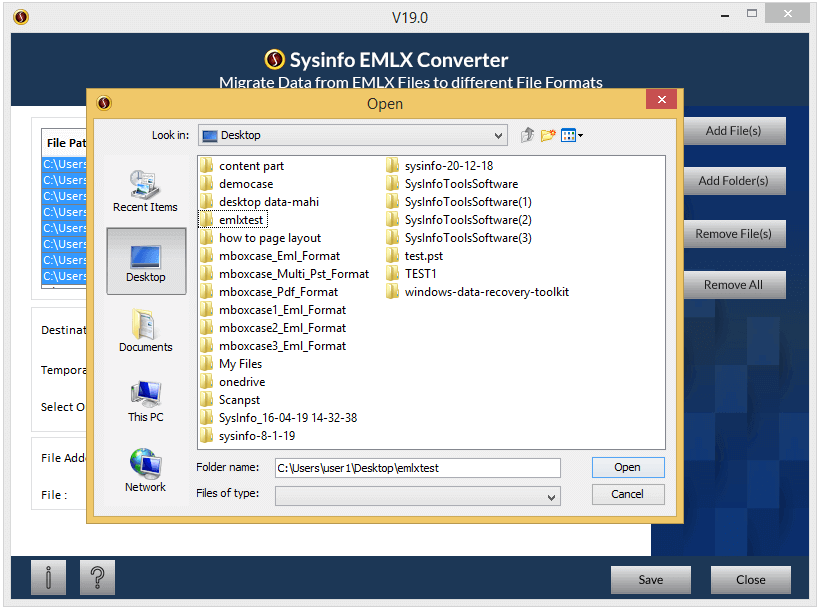Viewport: 817px width, 607px height.
Task: Click the Remove All button
Action: tap(734, 285)
